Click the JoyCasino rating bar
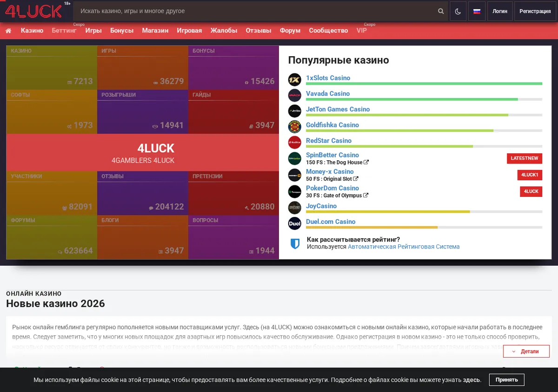 point(424,212)
